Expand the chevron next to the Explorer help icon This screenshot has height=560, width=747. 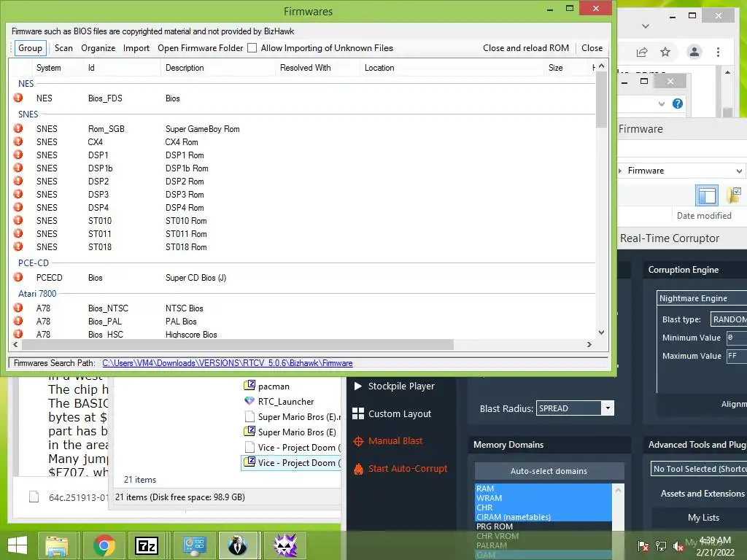click(661, 104)
